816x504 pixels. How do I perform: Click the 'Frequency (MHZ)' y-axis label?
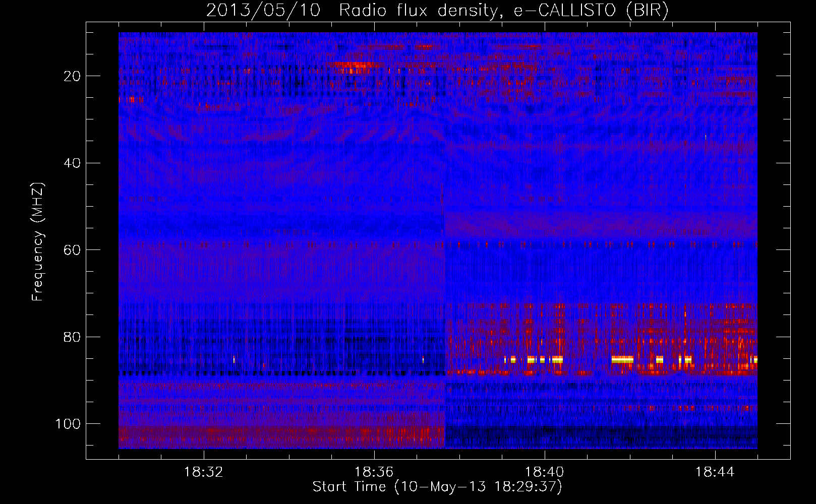(x=38, y=241)
